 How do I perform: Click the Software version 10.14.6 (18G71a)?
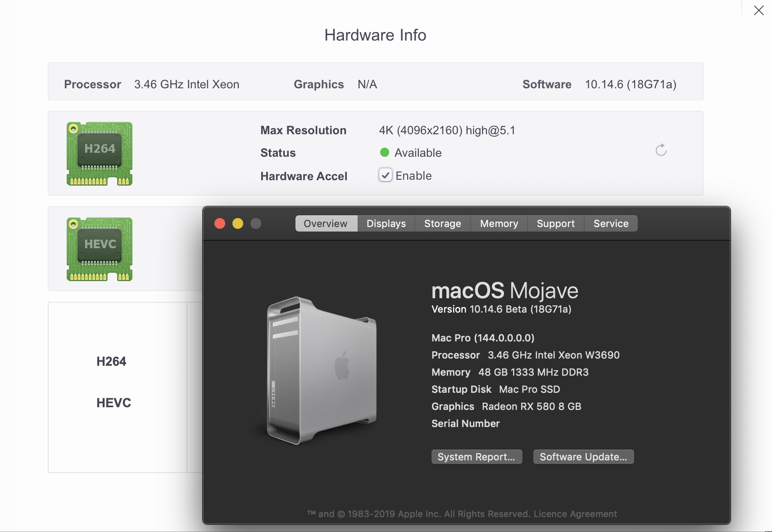coord(631,84)
